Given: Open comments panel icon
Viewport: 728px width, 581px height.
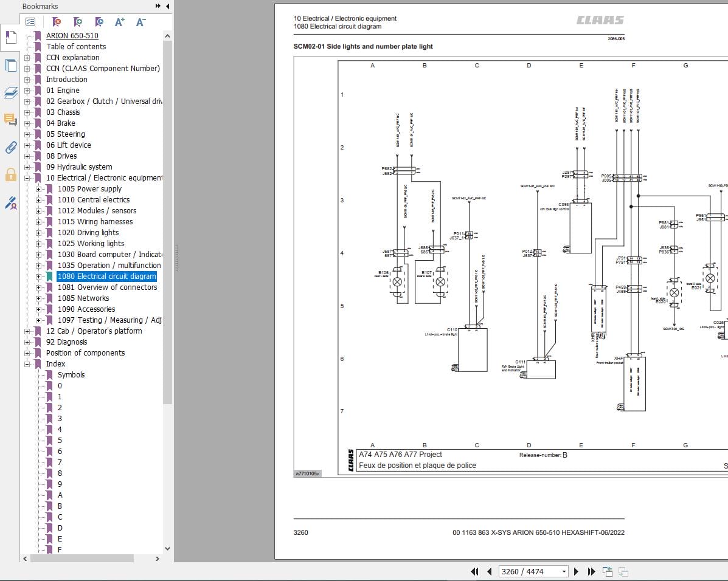Looking at the screenshot, I should click(x=11, y=119).
